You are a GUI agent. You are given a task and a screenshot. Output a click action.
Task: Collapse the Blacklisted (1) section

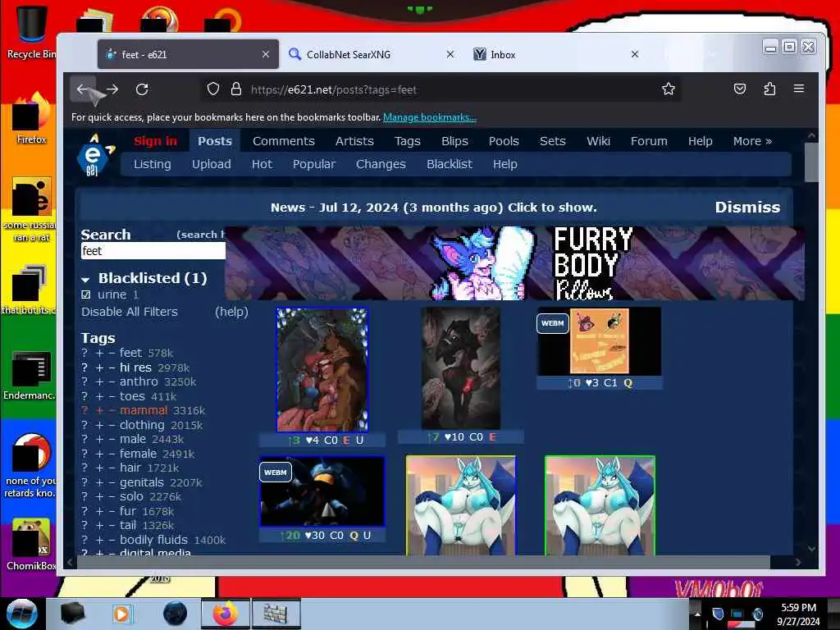(x=85, y=279)
